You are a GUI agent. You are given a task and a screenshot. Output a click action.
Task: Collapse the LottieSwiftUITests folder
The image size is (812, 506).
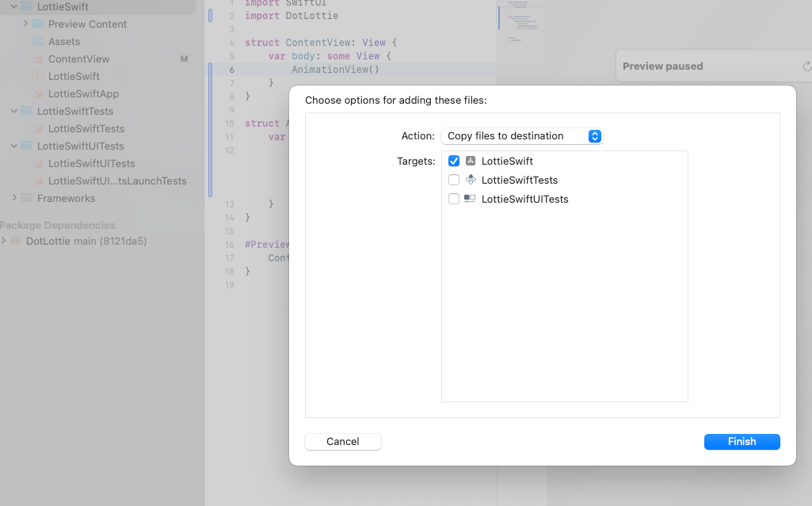pyautogui.click(x=14, y=146)
